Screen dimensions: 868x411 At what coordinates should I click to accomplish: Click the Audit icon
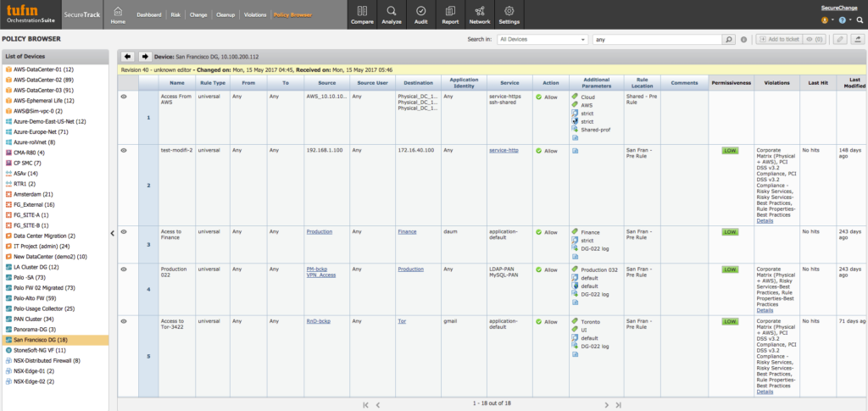[421, 14]
